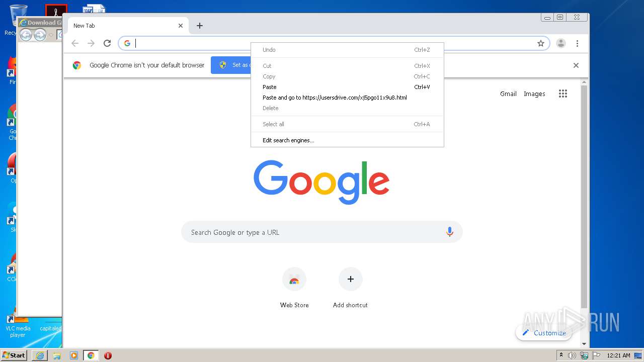Click the Copy context menu item
Viewport: 644px width, 362px height.
pyautogui.click(x=347, y=76)
